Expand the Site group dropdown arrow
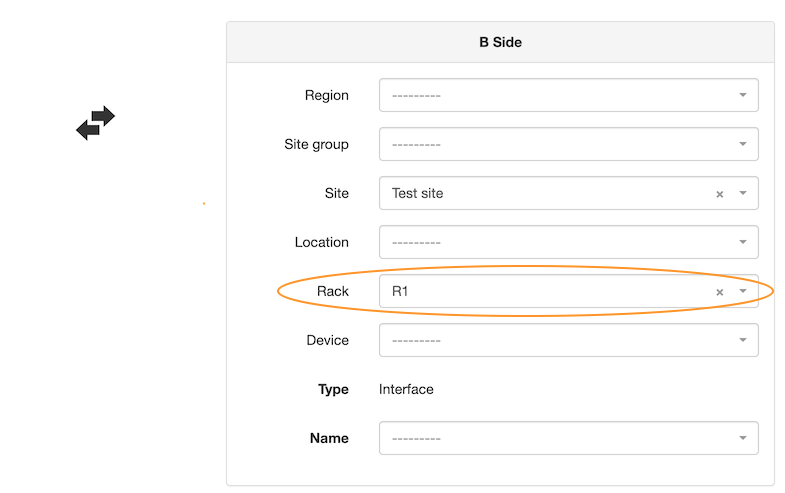Screen dimensions: 785x493 point(743,144)
